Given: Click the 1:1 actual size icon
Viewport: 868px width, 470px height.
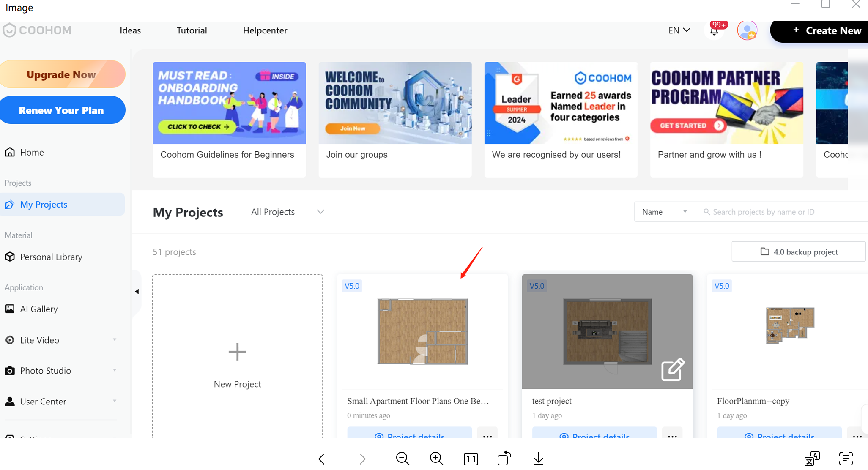Looking at the screenshot, I should (x=471, y=459).
